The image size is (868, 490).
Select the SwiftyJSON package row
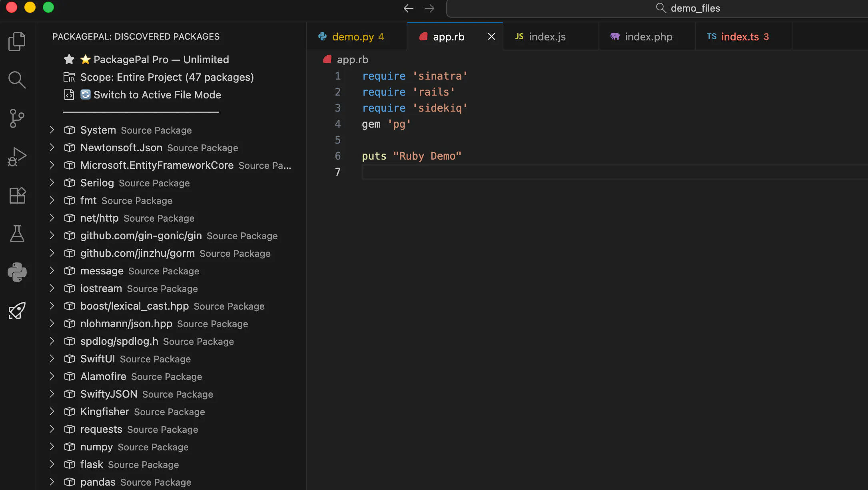pyautogui.click(x=171, y=394)
